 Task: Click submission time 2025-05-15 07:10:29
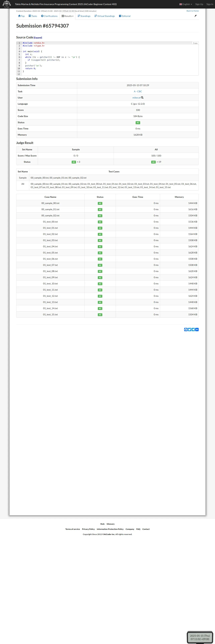pos(138,85)
